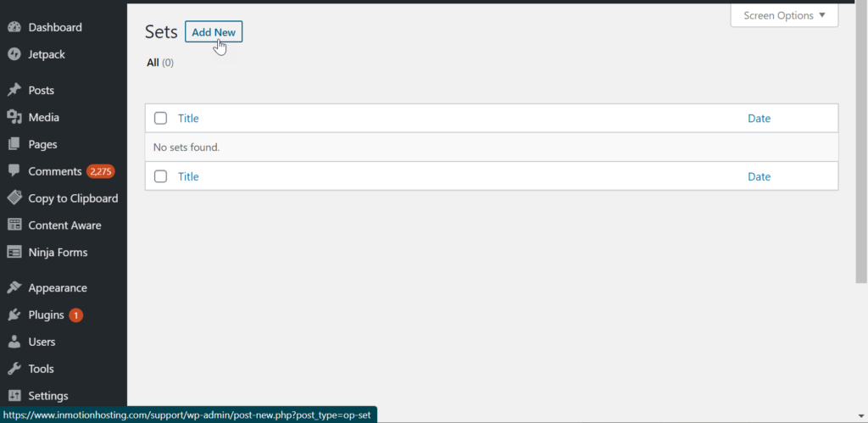Click the 'No sets found.' text

coord(186,147)
